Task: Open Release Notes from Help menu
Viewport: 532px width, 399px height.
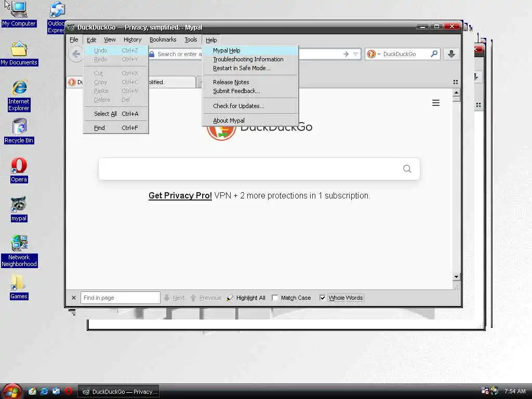Action: 250,82
